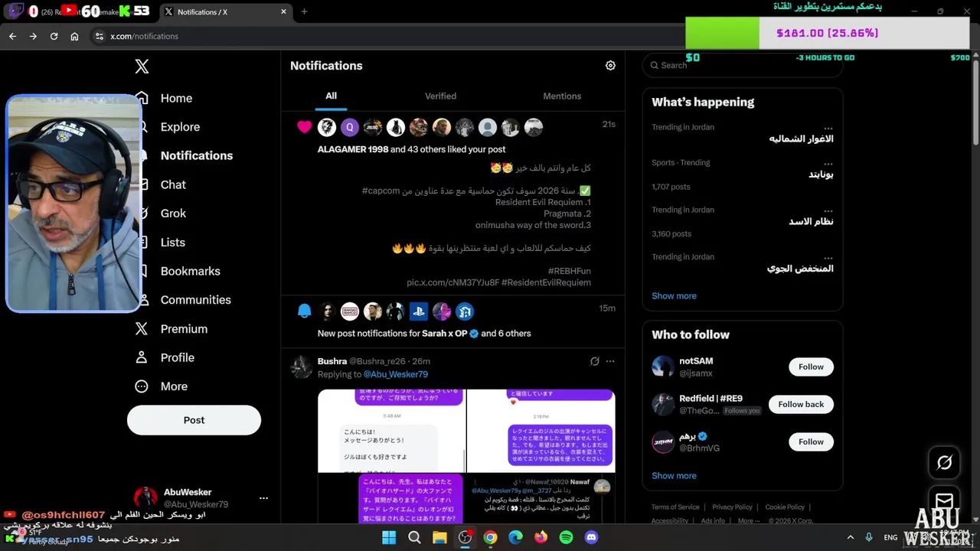Switch to the Mentions tab
Viewport: 980px width, 551px height.
coord(562,96)
